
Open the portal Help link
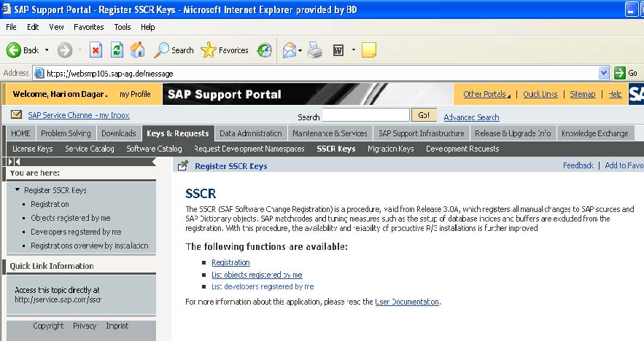pyautogui.click(x=615, y=94)
